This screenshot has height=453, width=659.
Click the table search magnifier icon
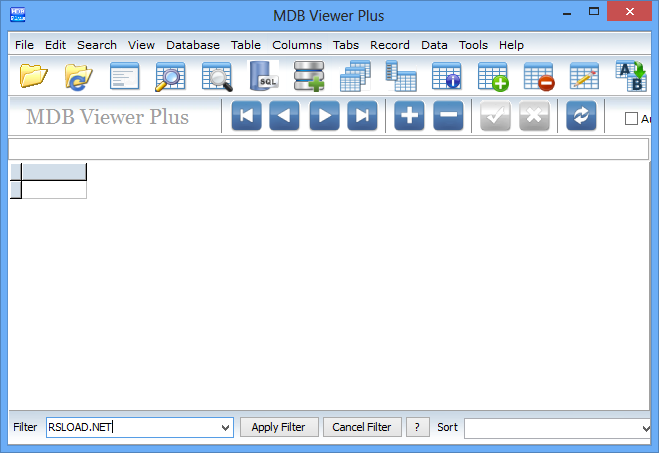point(170,76)
